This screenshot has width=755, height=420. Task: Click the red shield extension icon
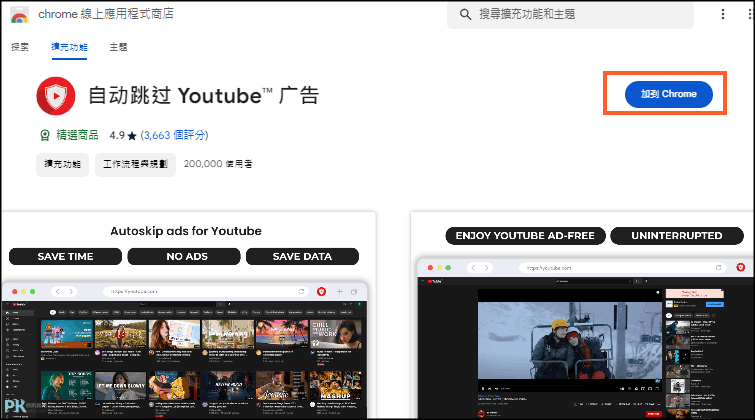tap(56, 96)
